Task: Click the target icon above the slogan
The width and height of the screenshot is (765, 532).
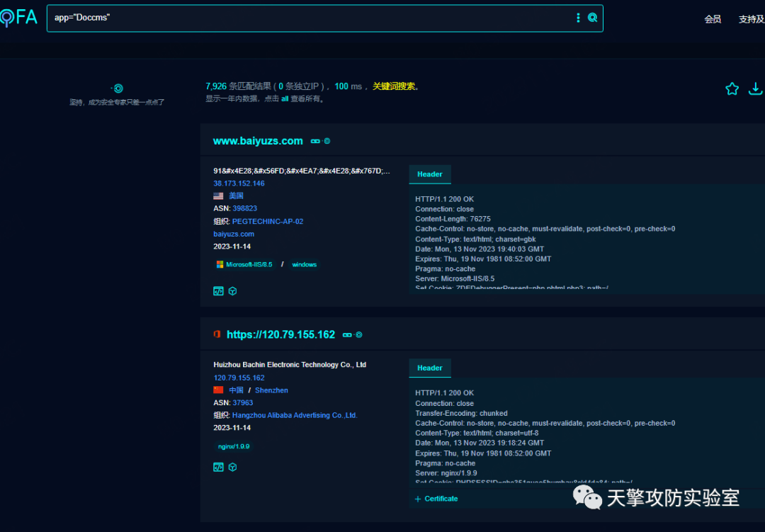Action: (118, 89)
